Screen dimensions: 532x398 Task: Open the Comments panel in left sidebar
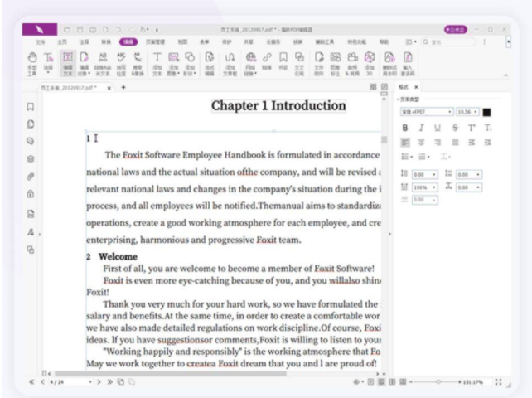[31, 141]
